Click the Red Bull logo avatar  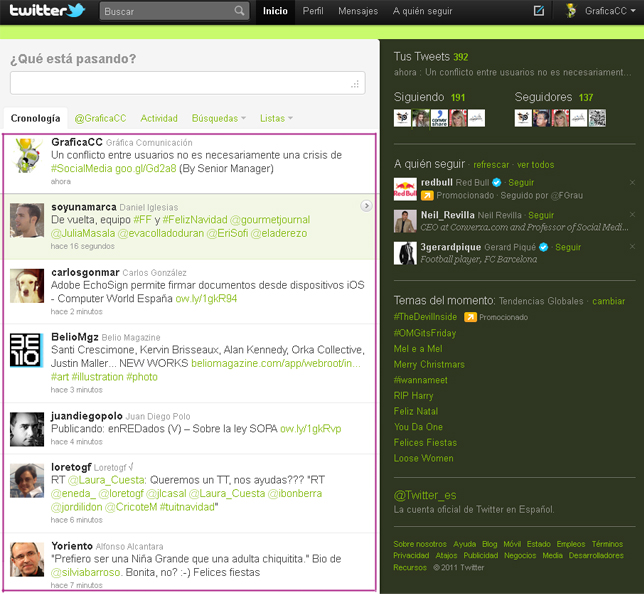point(405,189)
